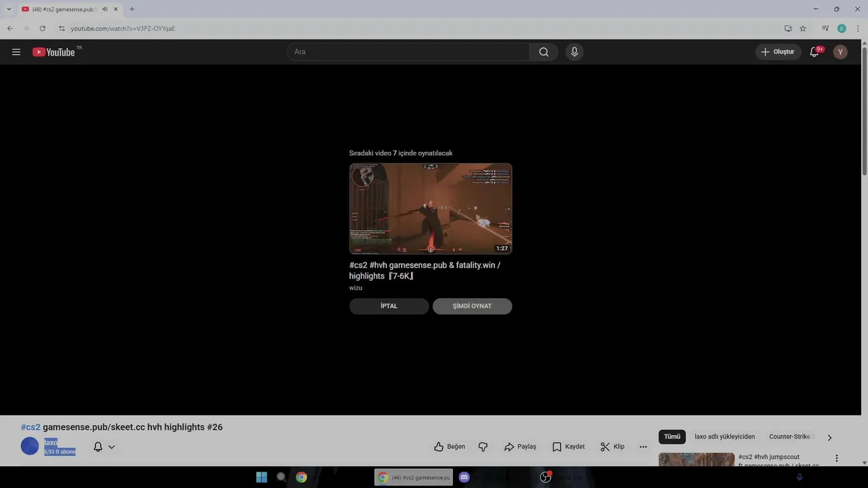Viewport: 868px width, 488px height.
Task: Open Windows taskbar search
Action: (281, 477)
